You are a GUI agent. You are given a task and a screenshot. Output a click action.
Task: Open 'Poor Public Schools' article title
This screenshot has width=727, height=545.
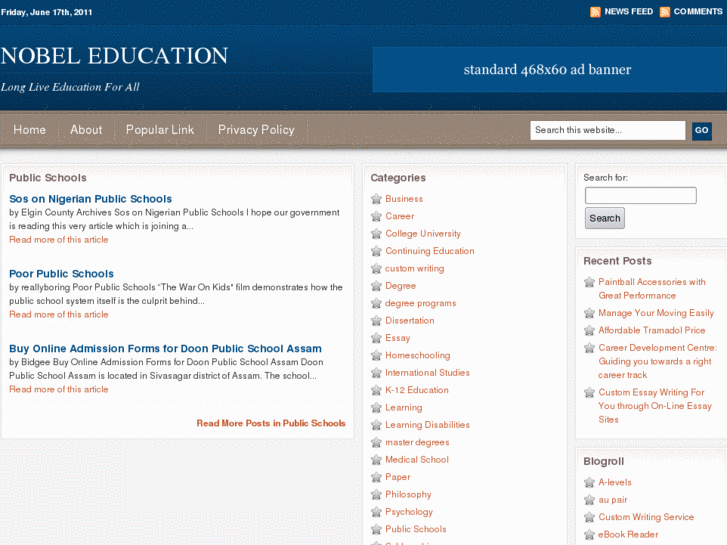coord(61,274)
